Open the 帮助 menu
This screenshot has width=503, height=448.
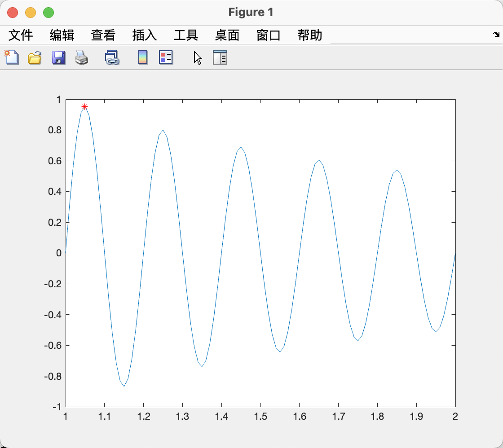pyautogui.click(x=310, y=35)
